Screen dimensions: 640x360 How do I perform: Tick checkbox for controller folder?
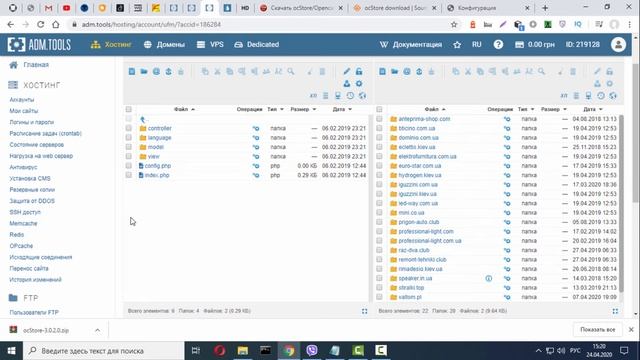(129, 128)
